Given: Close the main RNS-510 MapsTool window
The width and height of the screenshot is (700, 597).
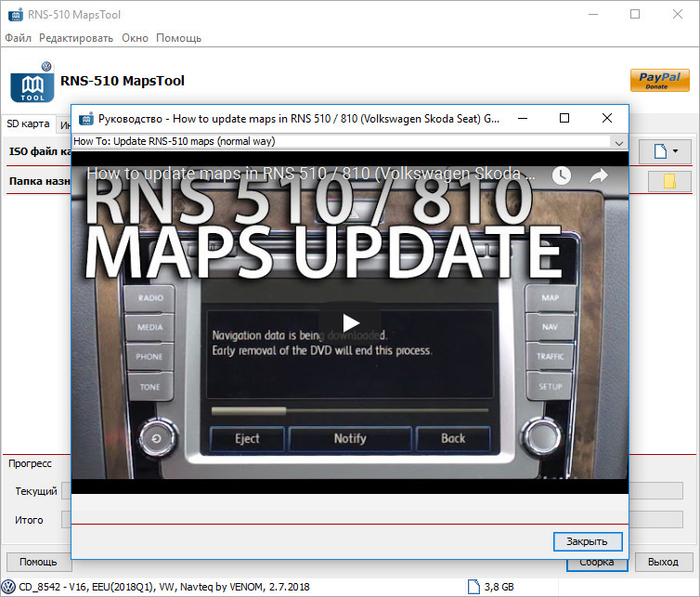Looking at the screenshot, I should tap(678, 14).
